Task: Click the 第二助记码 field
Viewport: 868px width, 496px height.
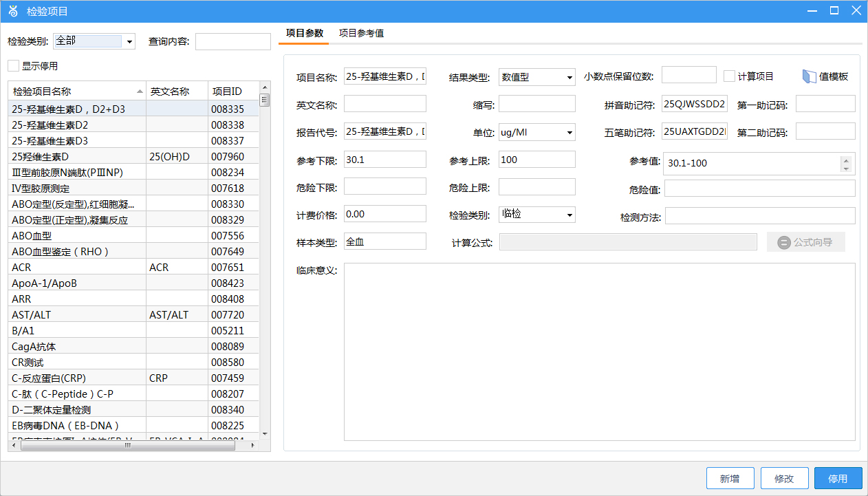Action: pyautogui.click(x=825, y=131)
